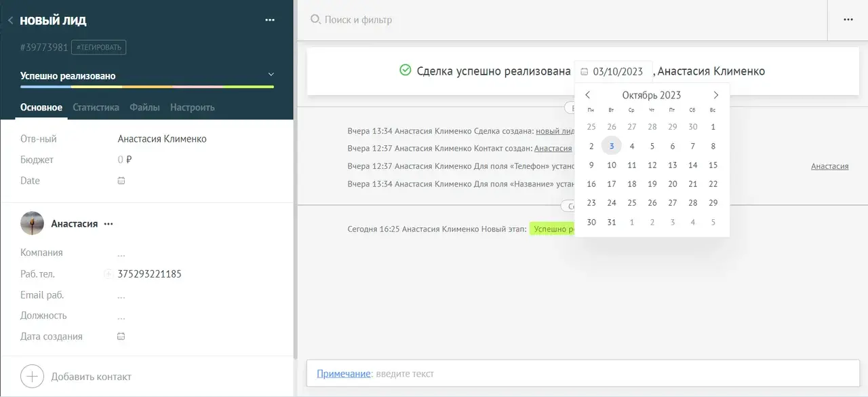Viewport: 868px width, 397px height.
Task: Focus the Поиск и фильтр search field
Action: point(358,20)
